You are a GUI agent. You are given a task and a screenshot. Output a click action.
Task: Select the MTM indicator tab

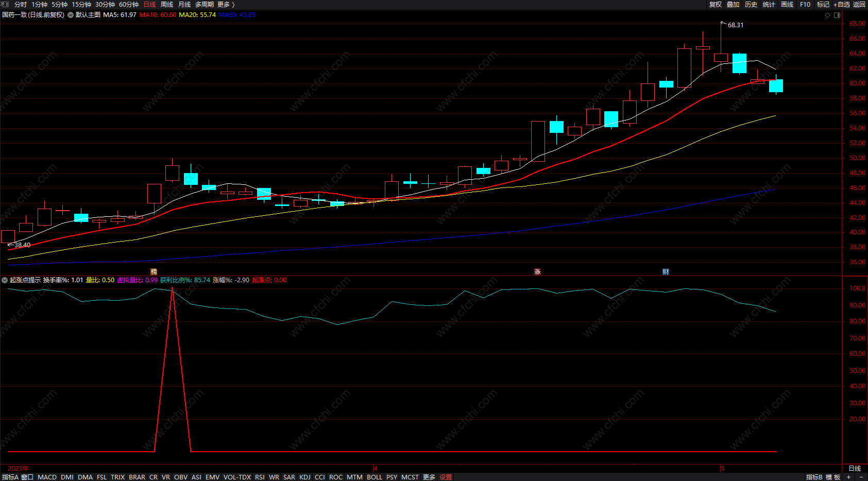tap(354, 477)
